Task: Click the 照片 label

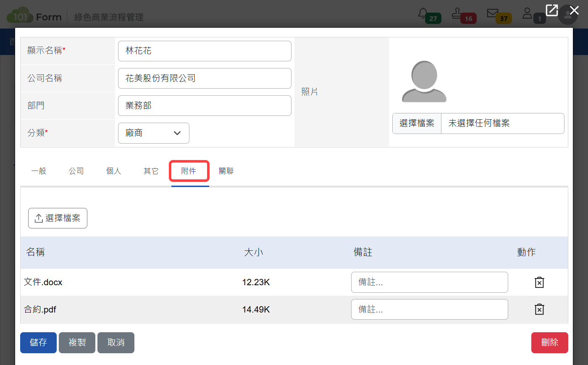Action: (310, 92)
